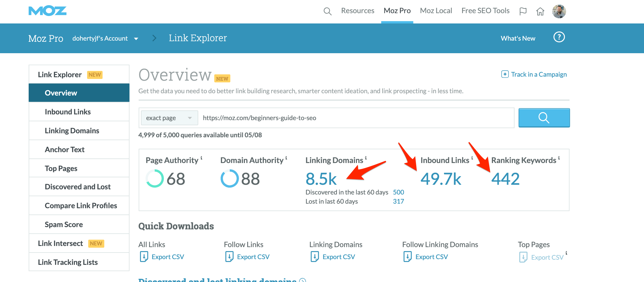Screen dimensions: 644x282
Task: Open the search magnifier in top navigation
Action: (327, 11)
